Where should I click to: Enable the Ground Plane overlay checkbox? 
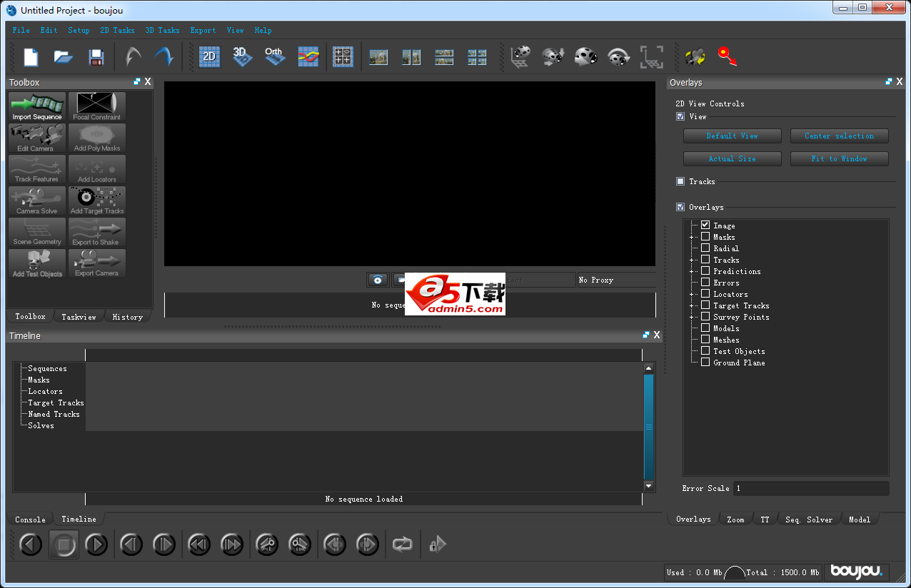(x=705, y=363)
